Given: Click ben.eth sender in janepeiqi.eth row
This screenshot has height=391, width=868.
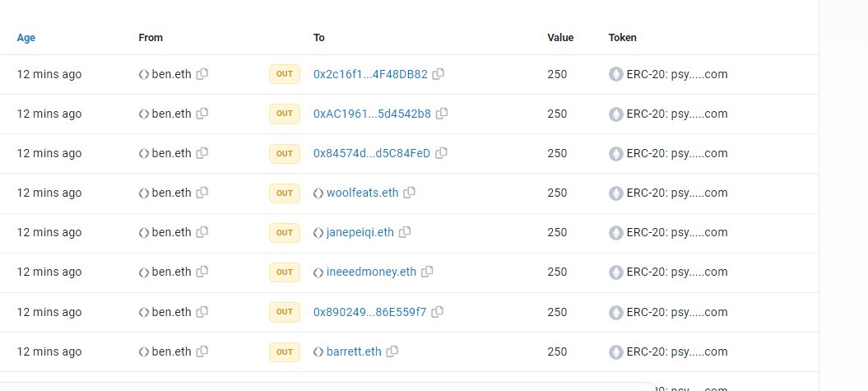Looking at the screenshot, I should click(x=172, y=232).
